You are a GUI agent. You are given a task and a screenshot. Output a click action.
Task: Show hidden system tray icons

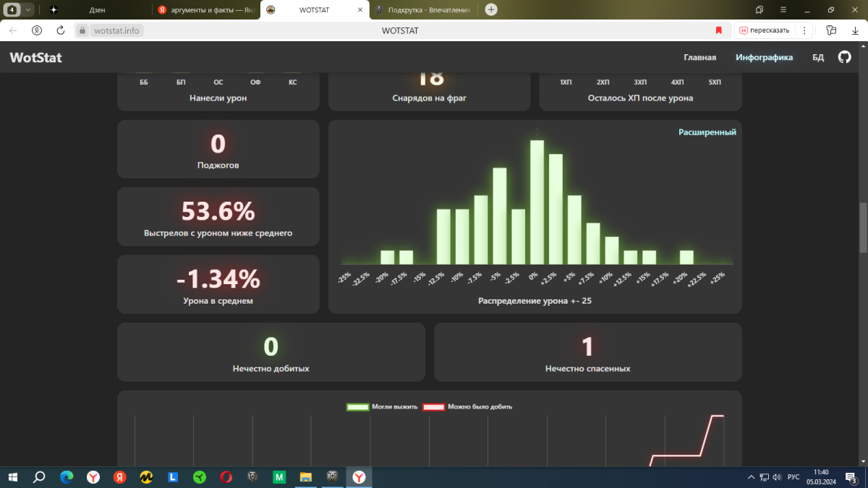tap(751, 477)
